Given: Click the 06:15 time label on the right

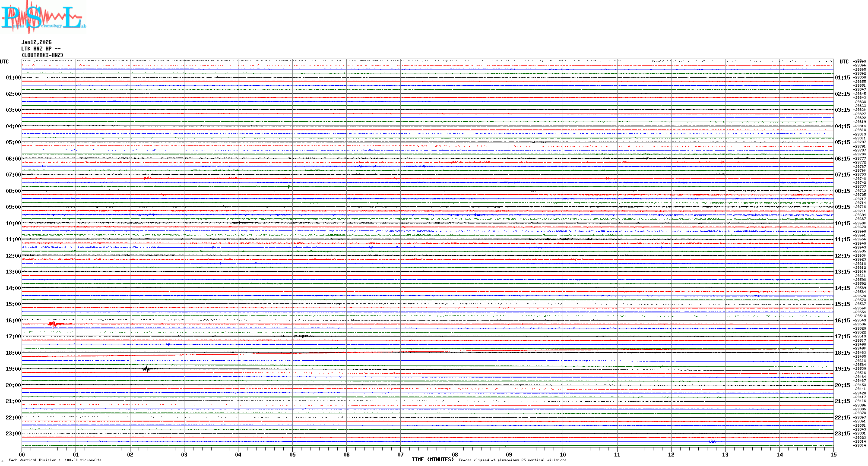Looking at the screenshot, I should click(x=842, y=159).
